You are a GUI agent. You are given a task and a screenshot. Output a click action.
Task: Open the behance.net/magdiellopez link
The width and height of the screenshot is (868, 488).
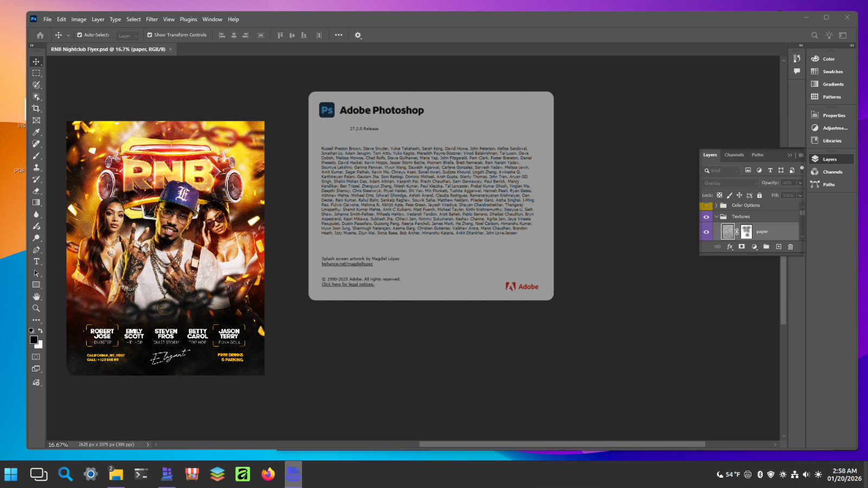347,264
